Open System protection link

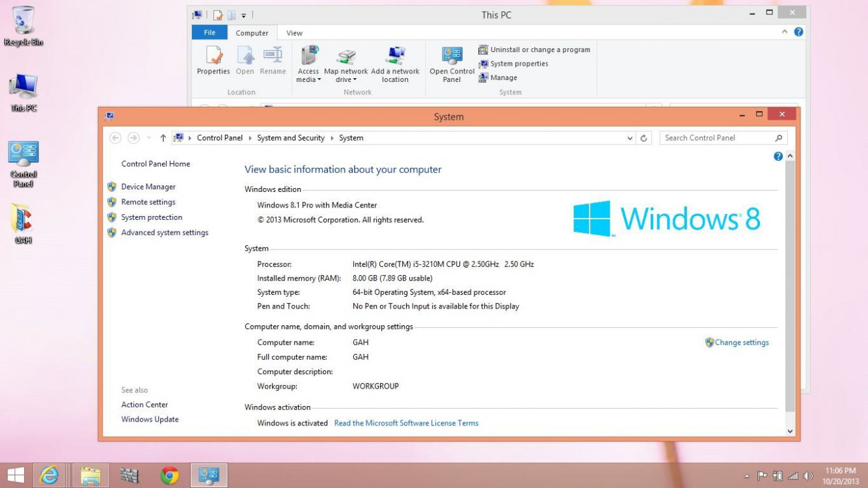click(152, 217)
